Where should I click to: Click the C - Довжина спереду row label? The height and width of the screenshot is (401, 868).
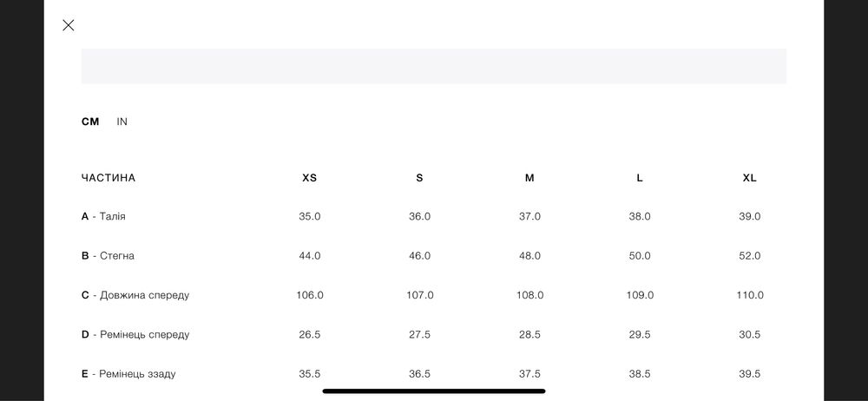pyautogui.click(x=135, y=295)
